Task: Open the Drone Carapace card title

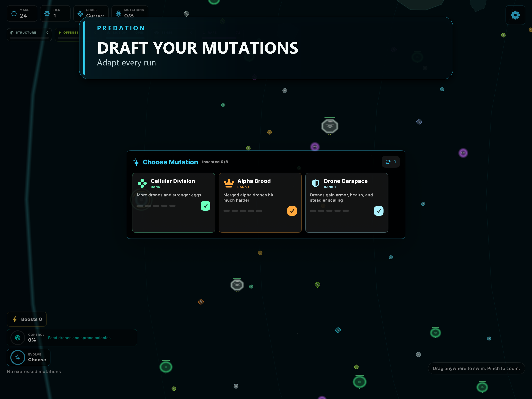Action: (x=346, y=181)
